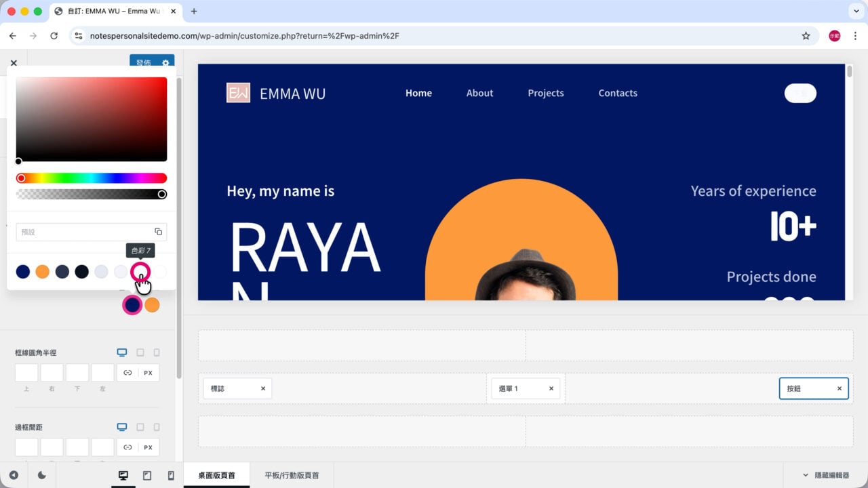Remove the 標誌 item from the header row
Screen dimensions: 868x488
point(263,388)
